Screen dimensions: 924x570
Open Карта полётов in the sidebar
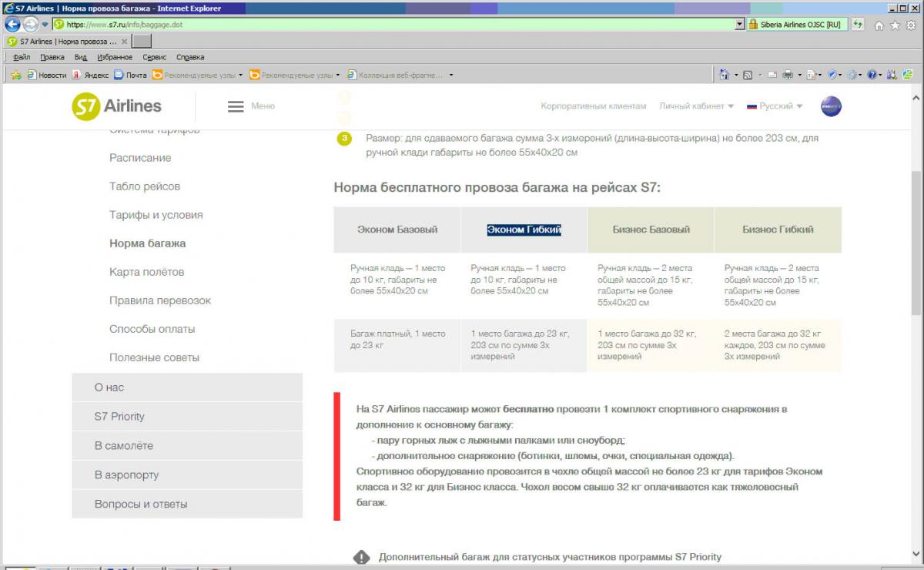147,272
